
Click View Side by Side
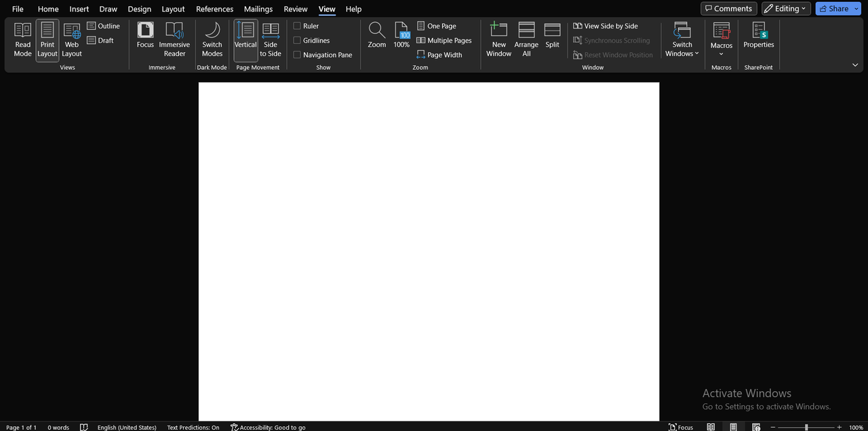pyautogui.click(x=606, y=26)
